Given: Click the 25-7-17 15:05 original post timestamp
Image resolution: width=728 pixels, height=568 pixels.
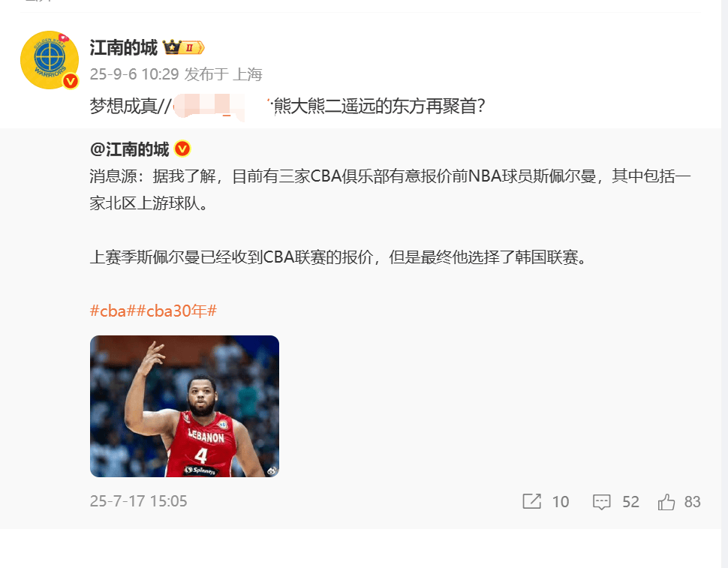Looking at the screenshot, I should coord(138,501).
